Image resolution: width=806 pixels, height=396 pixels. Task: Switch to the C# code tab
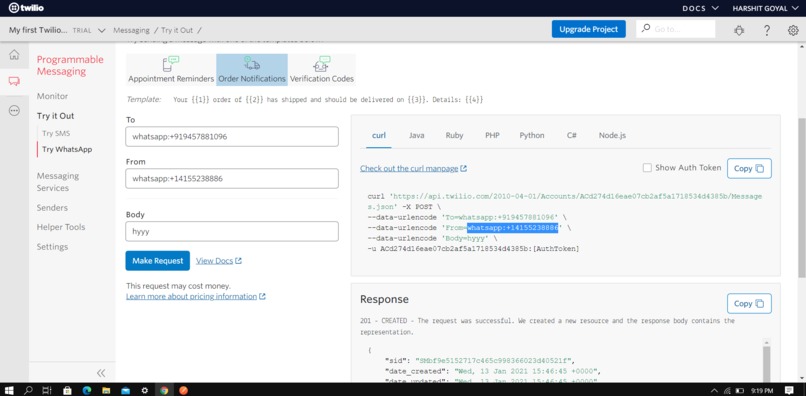572,135
